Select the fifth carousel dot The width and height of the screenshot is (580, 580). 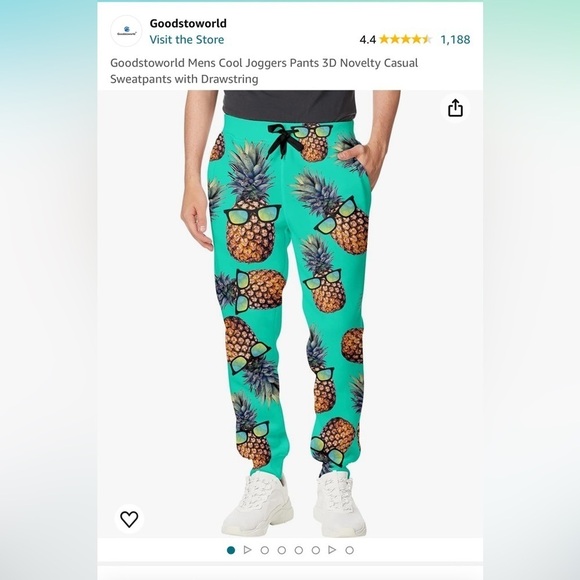point(299,550)
